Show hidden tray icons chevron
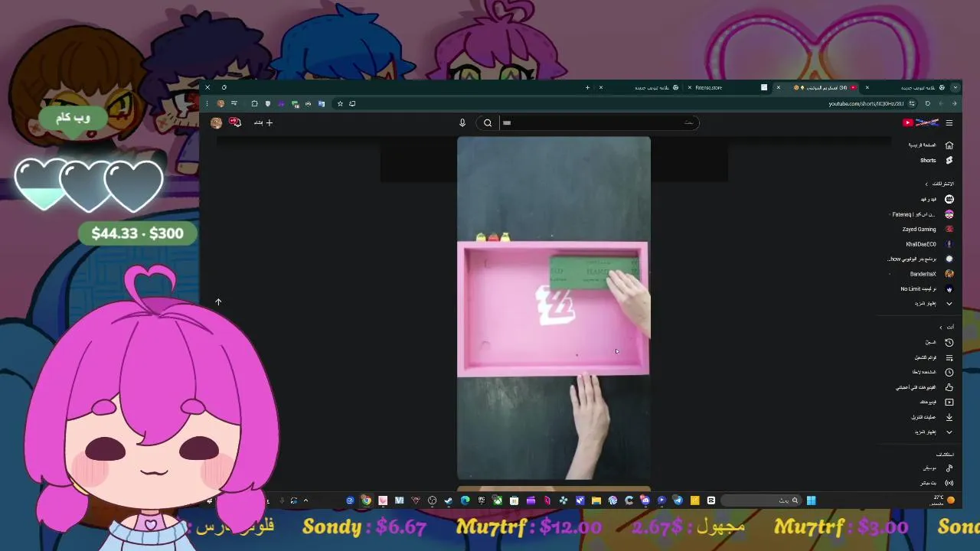 [305, 500]
